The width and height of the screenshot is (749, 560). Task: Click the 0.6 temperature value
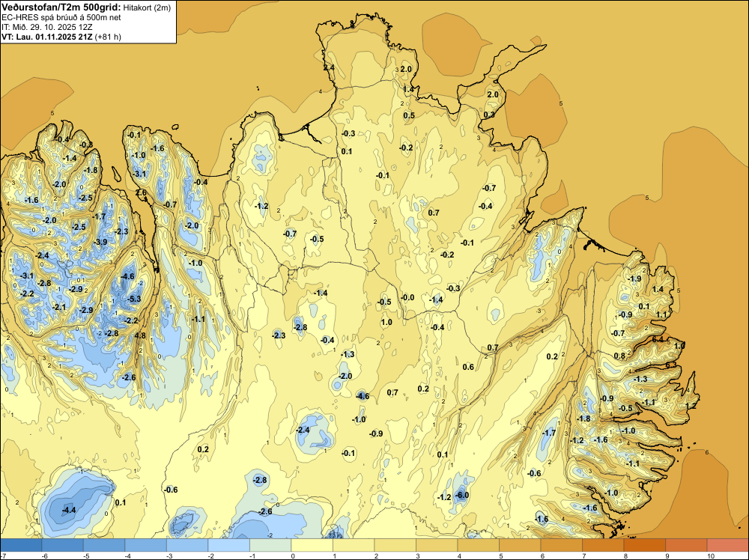pos(468,367)
